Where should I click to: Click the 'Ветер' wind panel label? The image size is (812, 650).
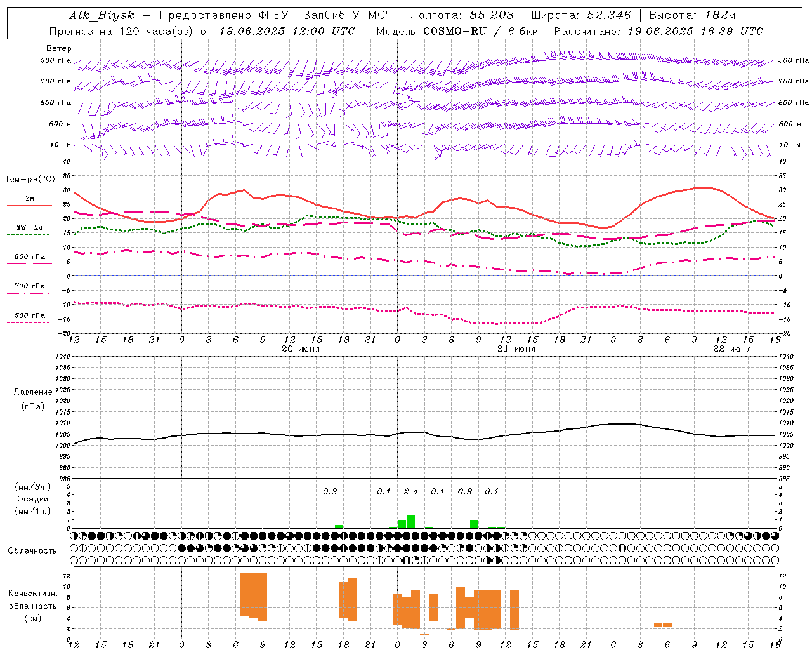coord(59,48)
